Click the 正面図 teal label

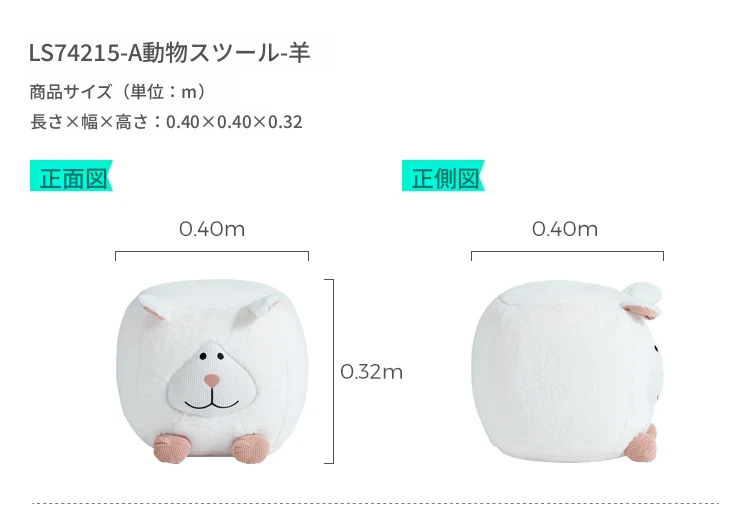(x=71, y=175)
